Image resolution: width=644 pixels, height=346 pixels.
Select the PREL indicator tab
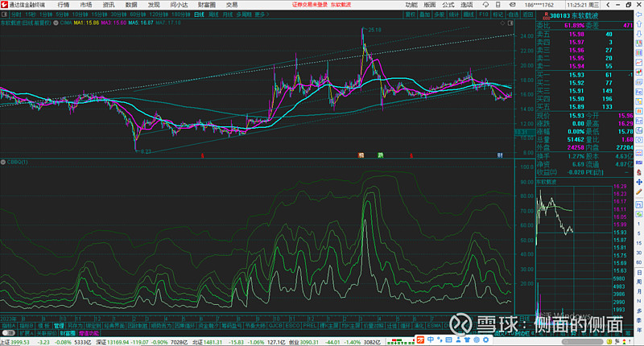point(310,325)
